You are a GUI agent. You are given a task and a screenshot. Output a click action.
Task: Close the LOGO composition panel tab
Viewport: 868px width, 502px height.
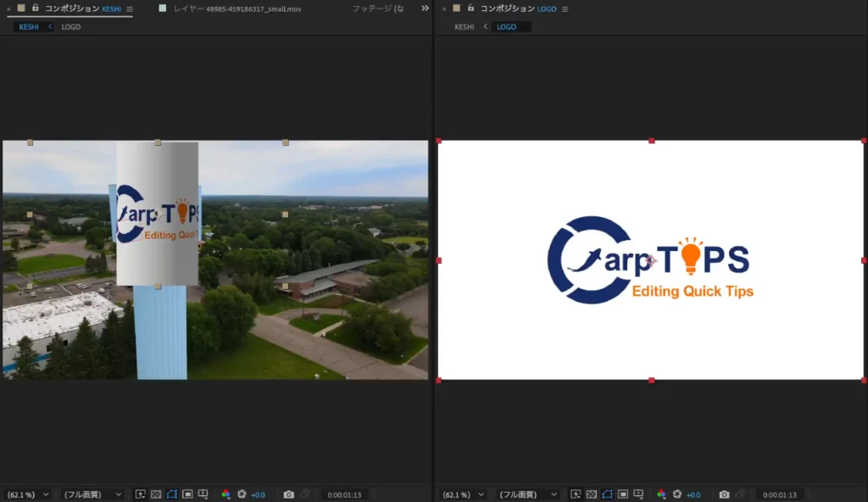click(444, 8)
